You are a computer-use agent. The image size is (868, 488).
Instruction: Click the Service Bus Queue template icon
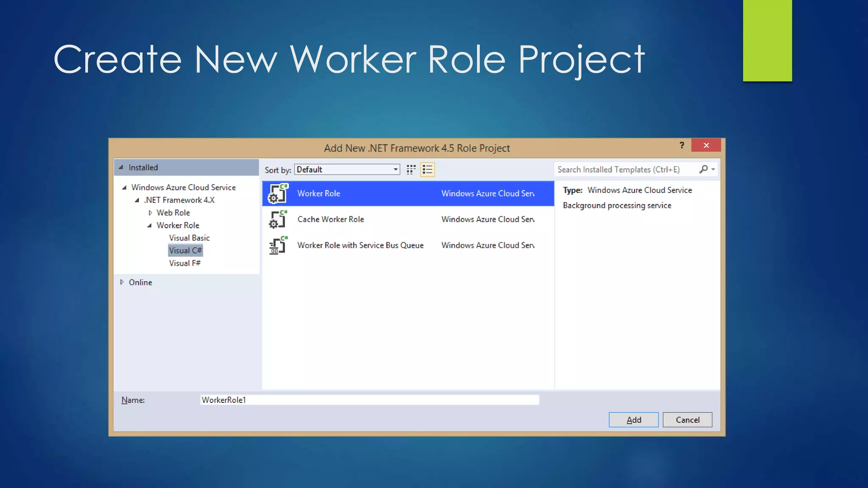click(278, 245)
